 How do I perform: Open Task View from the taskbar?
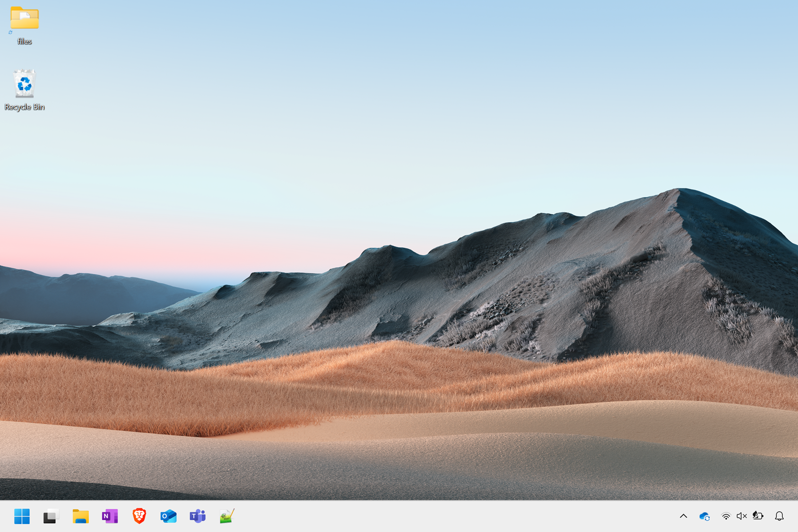51,516
